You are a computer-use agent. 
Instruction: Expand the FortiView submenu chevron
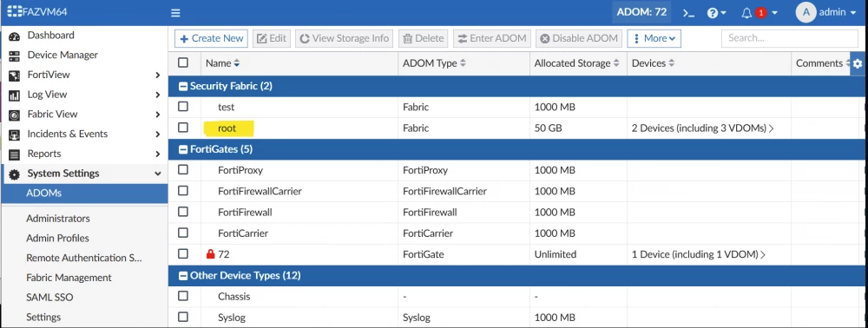[x=158, y=75]
